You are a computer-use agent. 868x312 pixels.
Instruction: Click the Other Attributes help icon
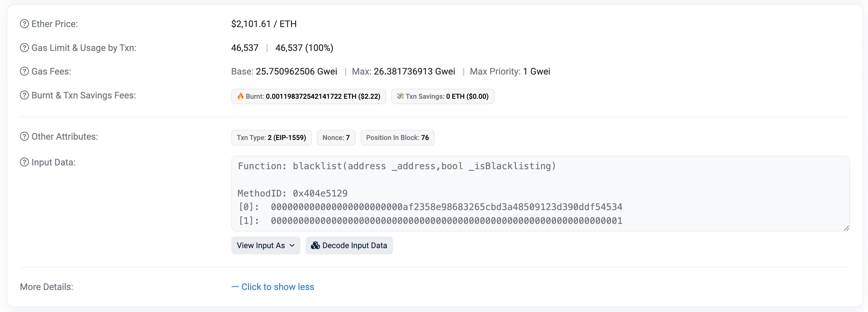click(24, 136)
